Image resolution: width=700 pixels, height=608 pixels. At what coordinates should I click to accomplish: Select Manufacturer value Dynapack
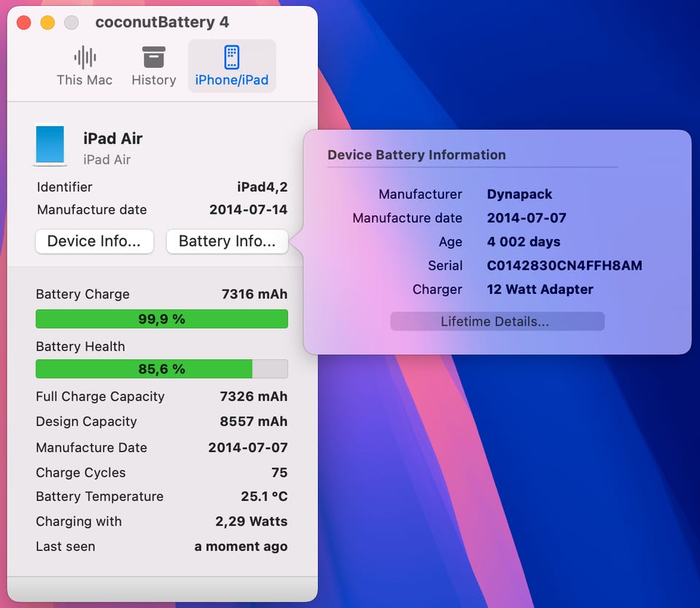[x=520, y=194]
